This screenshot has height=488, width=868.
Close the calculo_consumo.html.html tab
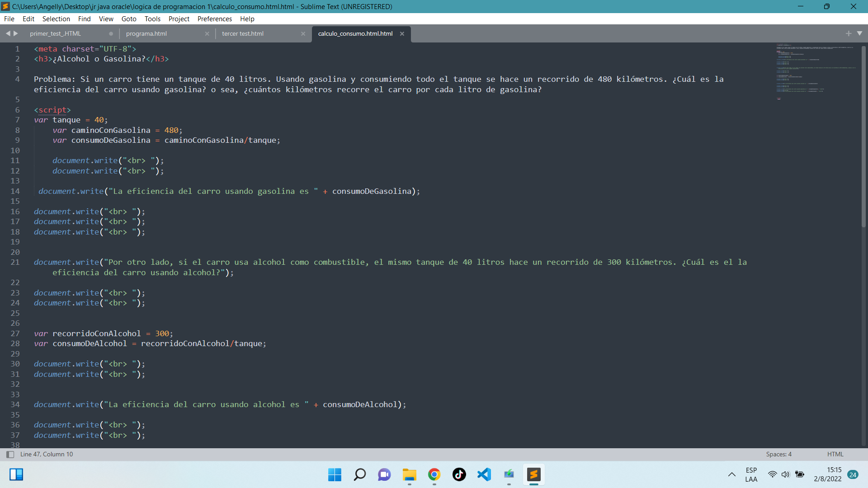coord(402,34)
